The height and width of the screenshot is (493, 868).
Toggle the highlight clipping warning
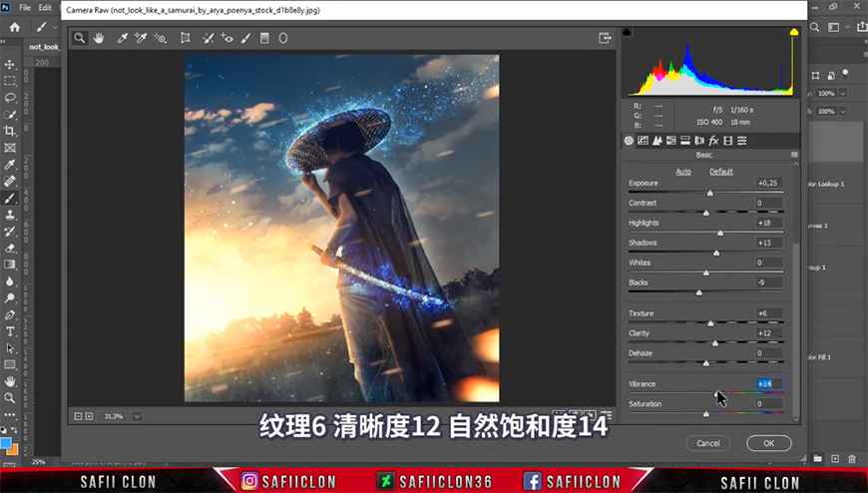click(x=794, y=32)
